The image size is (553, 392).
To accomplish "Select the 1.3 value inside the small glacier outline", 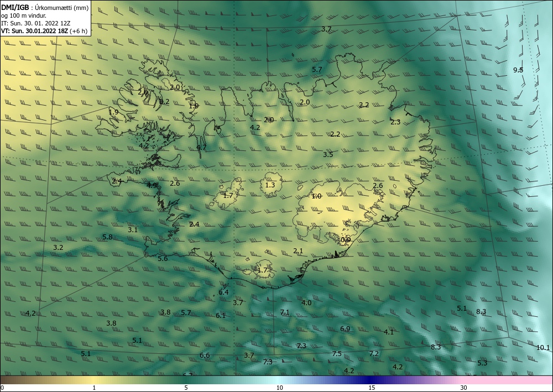I will pyautogui.click(x=270, y=185).
